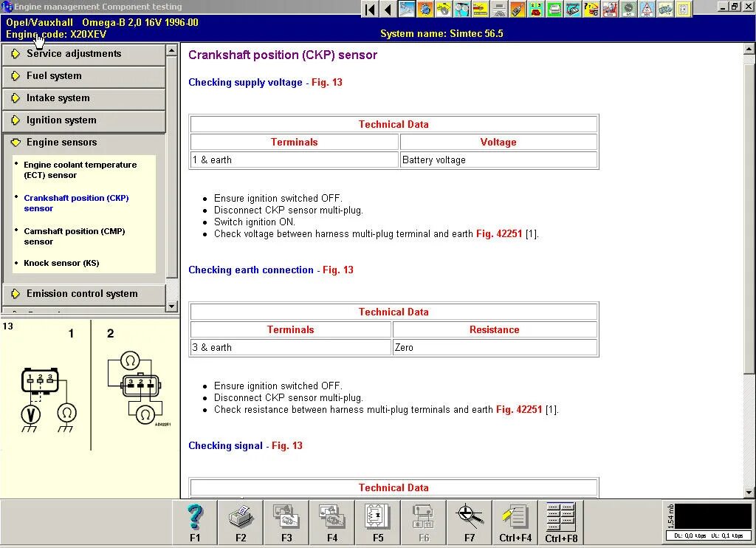This screenshot has height=548, width=756.
Task: Select Camshaft position (CMP) sensor item
Action: (75, 236)
